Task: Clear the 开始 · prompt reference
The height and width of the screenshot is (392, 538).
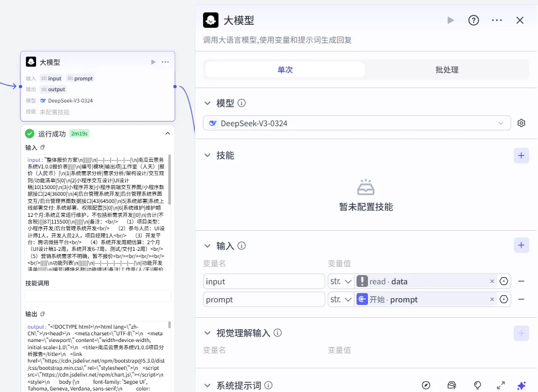Action: [x=492, y=299]
